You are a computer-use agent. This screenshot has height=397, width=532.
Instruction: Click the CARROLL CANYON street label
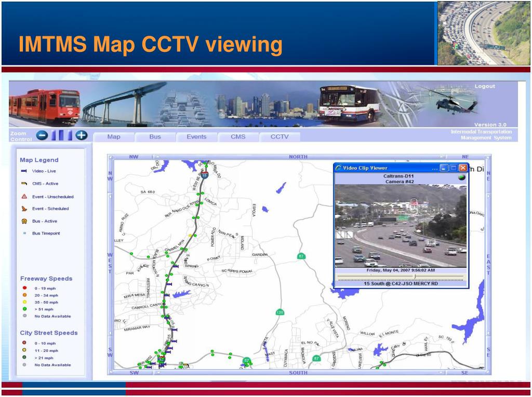click(148, 306)
